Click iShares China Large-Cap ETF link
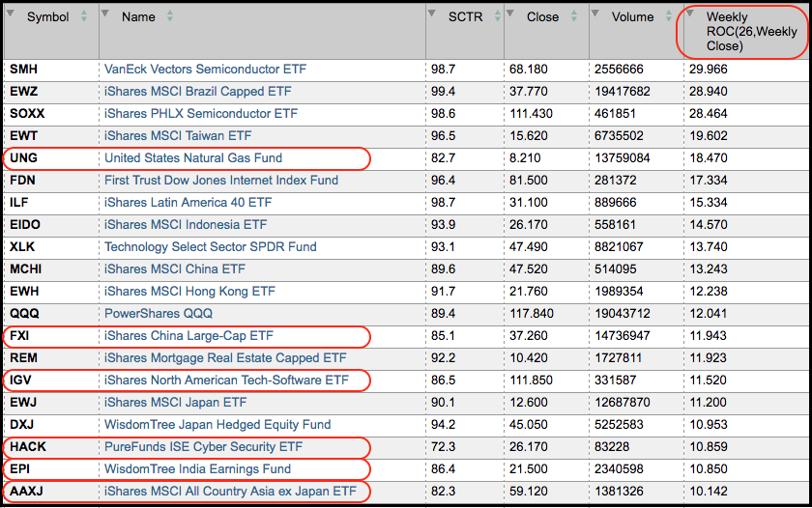812x508 pixels. click(x=188, y=336)
